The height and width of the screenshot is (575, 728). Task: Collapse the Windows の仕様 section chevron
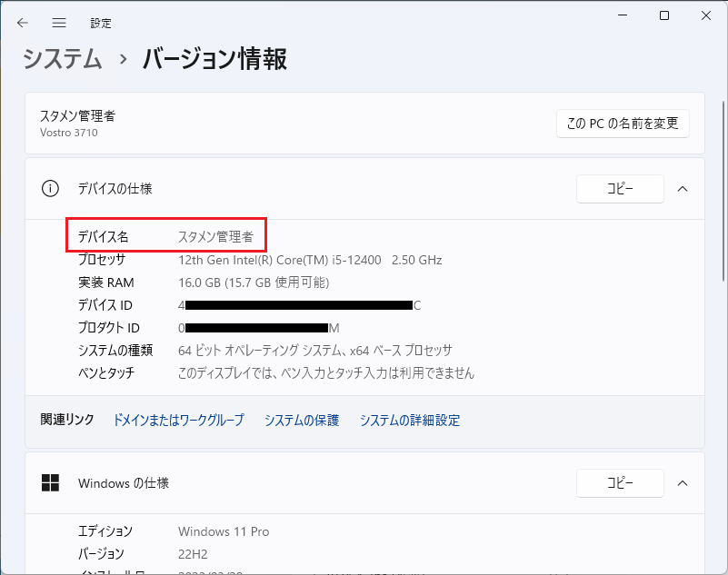[683, 483]
